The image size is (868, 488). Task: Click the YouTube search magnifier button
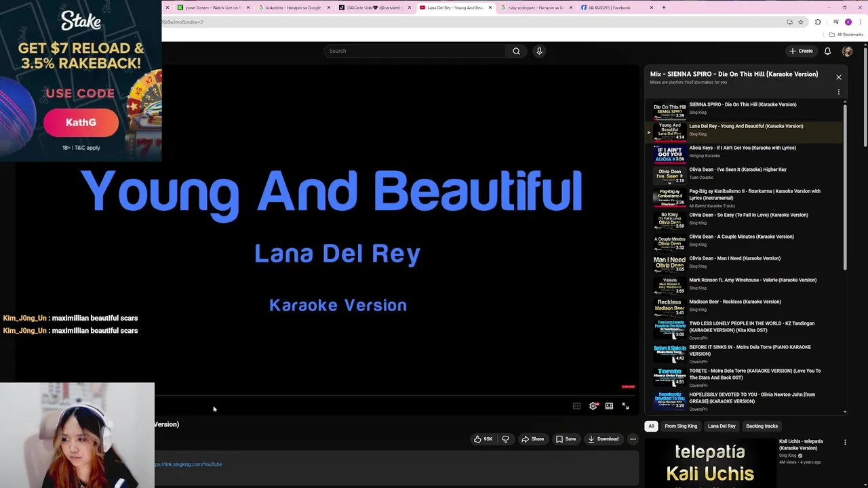pos(516,51)
